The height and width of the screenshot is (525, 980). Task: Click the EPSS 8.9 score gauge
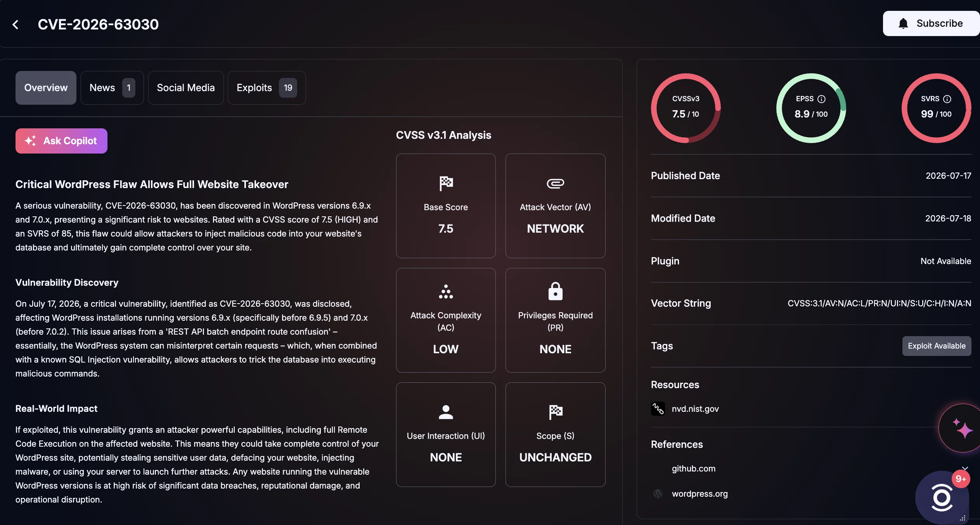point(811,108)
